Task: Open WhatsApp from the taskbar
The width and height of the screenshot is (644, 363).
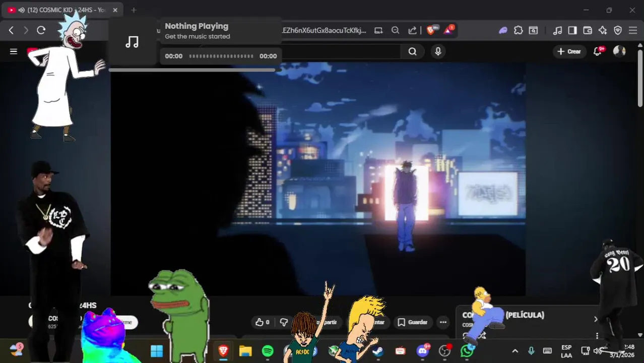Action: point(467,351)
